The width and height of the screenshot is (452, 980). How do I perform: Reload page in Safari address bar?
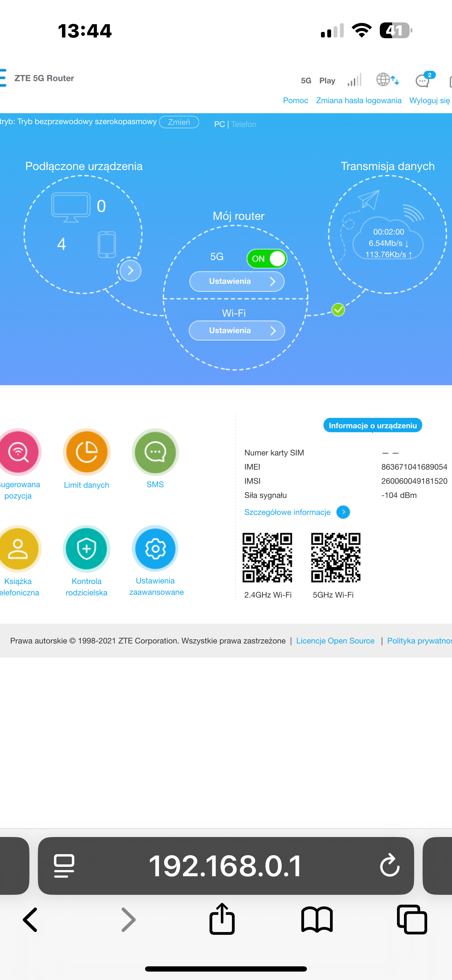(390, 865)
